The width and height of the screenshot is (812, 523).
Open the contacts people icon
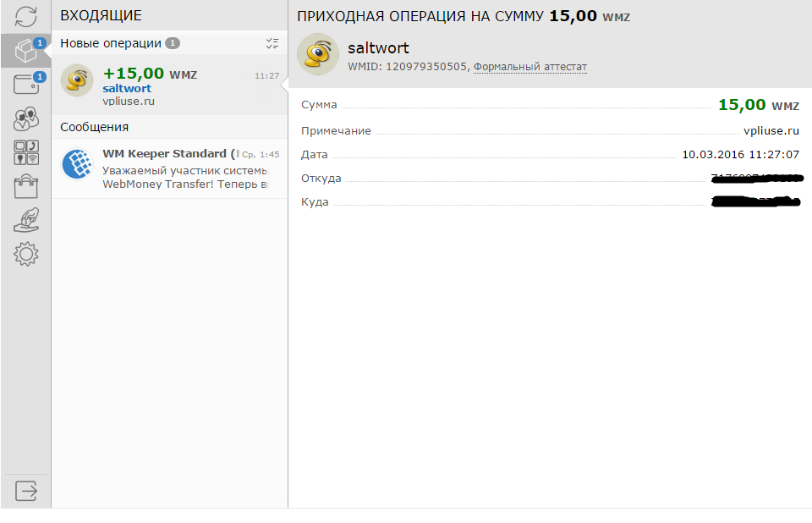point(26,118)
